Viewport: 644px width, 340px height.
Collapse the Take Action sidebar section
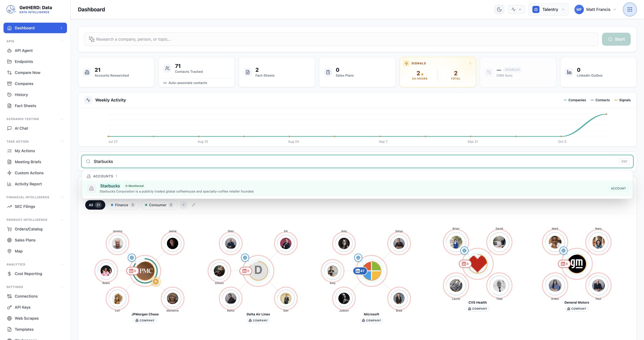(x=62, y=142)
